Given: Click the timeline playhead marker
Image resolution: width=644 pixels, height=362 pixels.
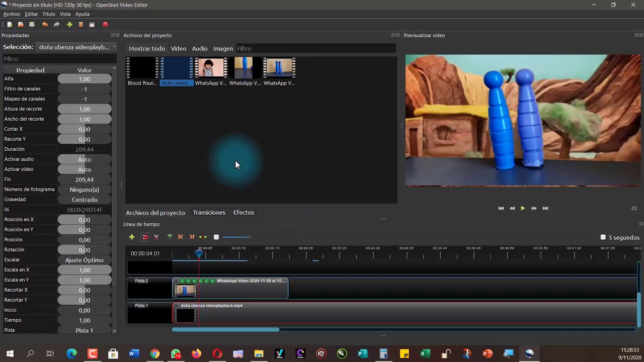Looking at the screenshot, I should tap(199, 254).
